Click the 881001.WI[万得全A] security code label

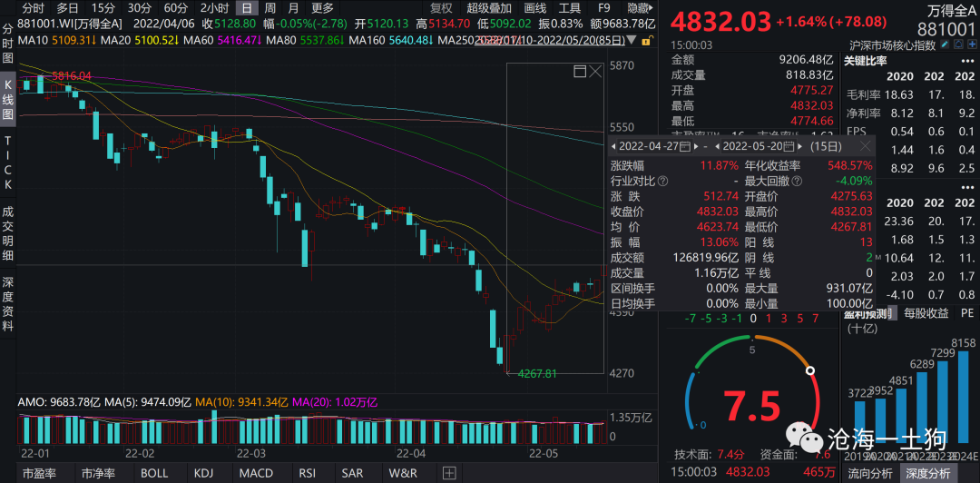click(x=72, y=25)
